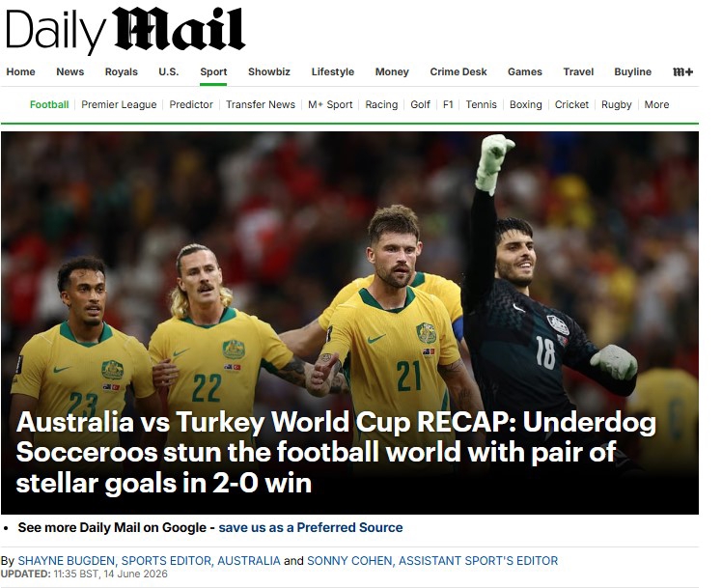Open the M+ icon in main navigation
Viewport: 722px width, 588px height.
coord(682,71)
